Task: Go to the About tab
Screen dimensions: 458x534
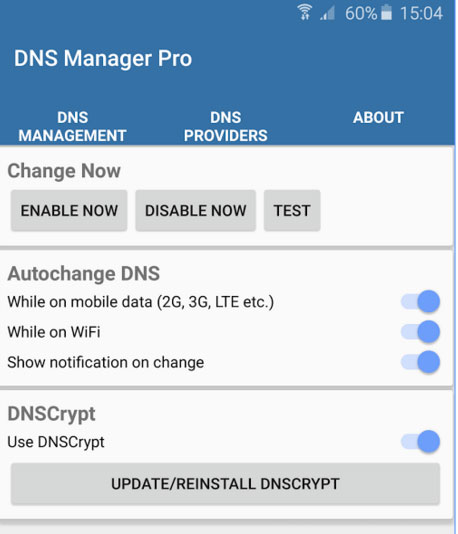Action: coord(378,117)
